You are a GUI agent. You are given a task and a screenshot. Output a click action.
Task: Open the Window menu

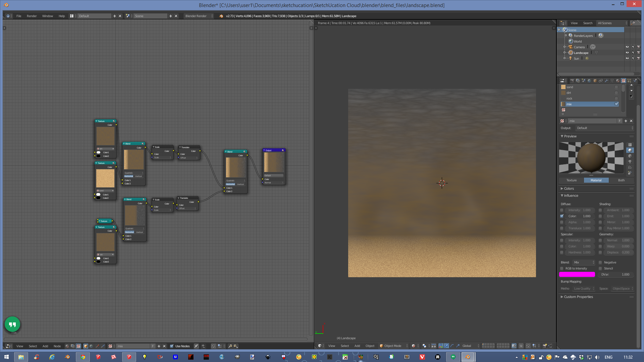[x=48, y=16]
